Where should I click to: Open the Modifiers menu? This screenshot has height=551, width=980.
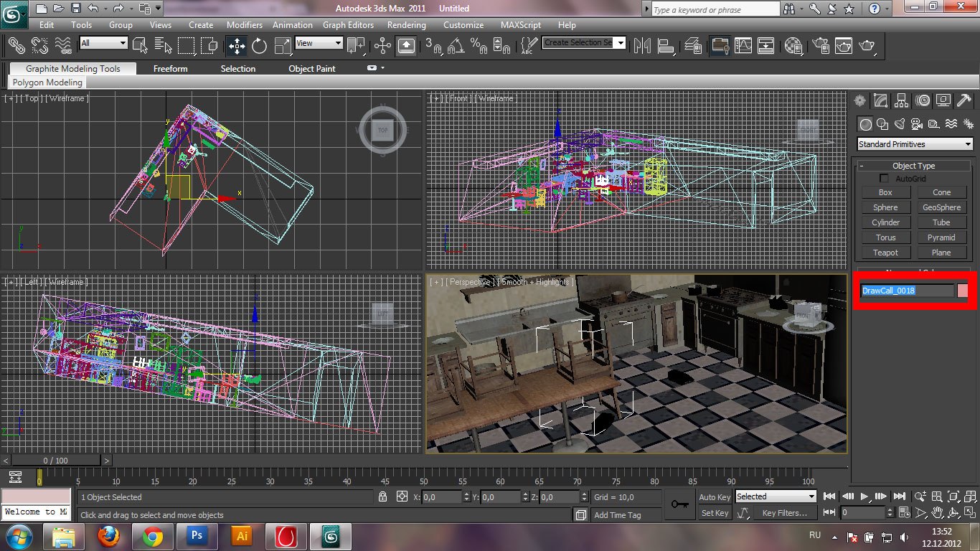[x=244, y=24]
